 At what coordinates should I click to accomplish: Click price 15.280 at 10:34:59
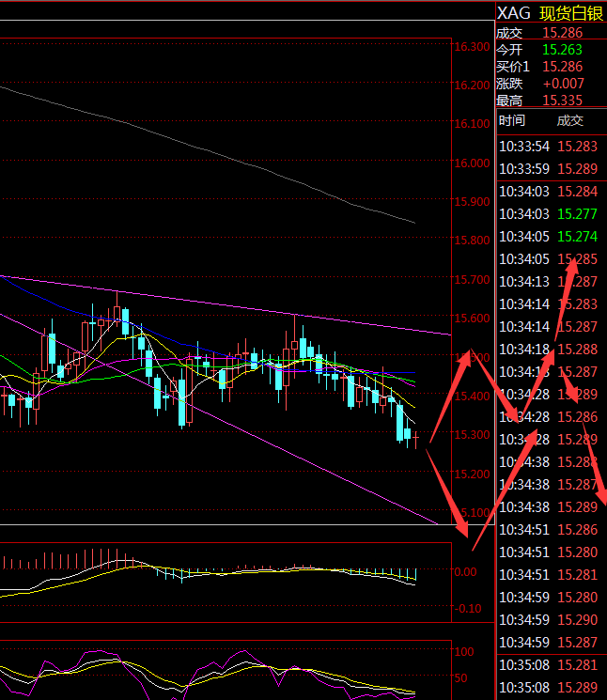click(x=578, y=598)
